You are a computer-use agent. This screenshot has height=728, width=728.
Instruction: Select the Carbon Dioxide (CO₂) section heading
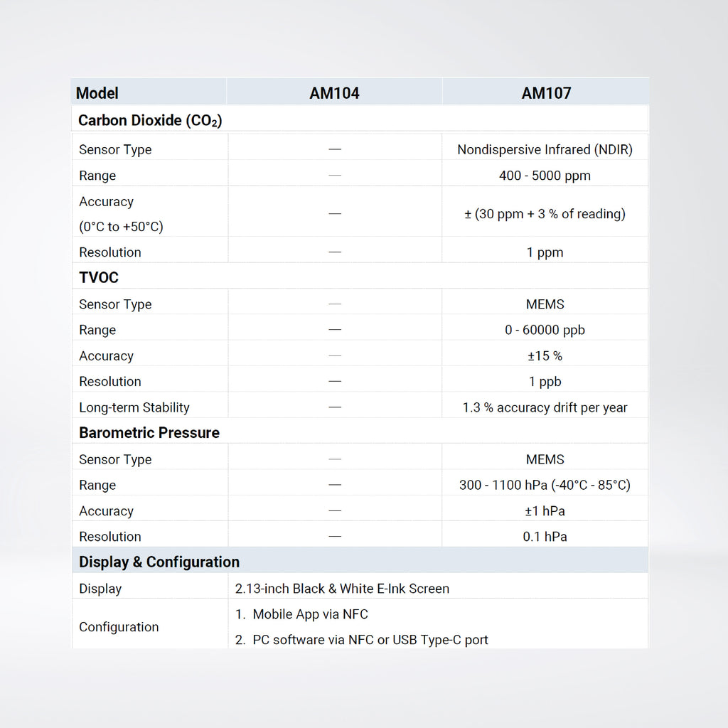coord(150,120)
